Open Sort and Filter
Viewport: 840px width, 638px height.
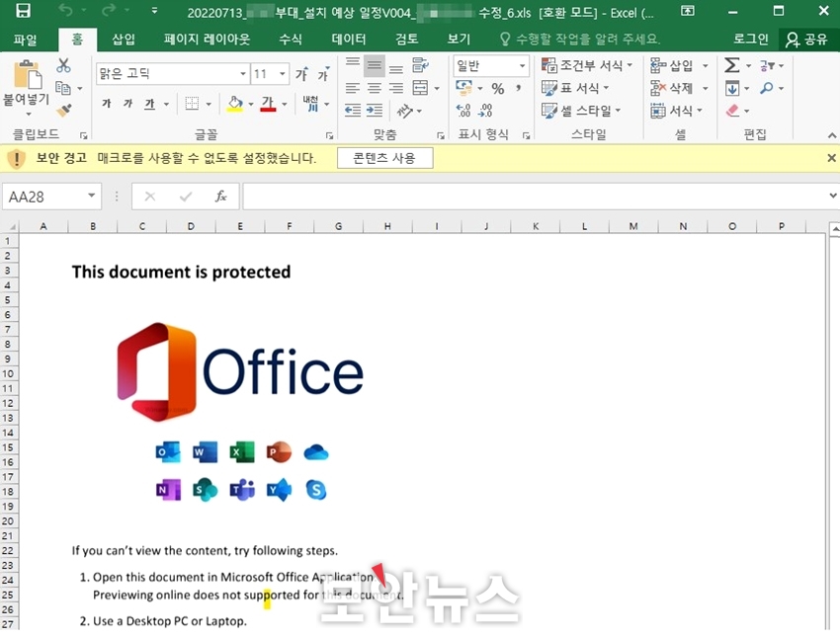pyautogui.click(x=767, y=65)
